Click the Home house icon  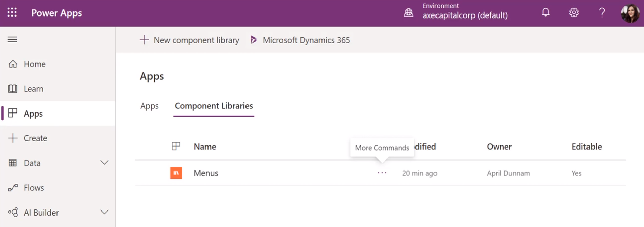click(13, 64)
